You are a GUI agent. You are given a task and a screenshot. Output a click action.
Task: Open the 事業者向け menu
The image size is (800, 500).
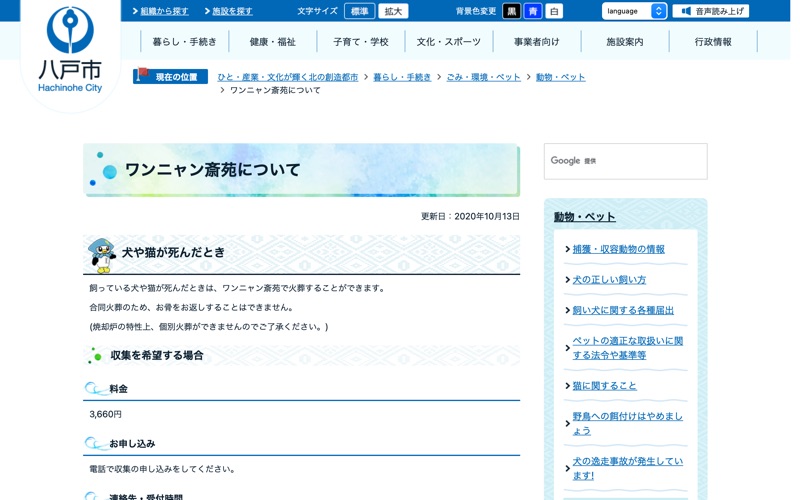pos(537,42)
